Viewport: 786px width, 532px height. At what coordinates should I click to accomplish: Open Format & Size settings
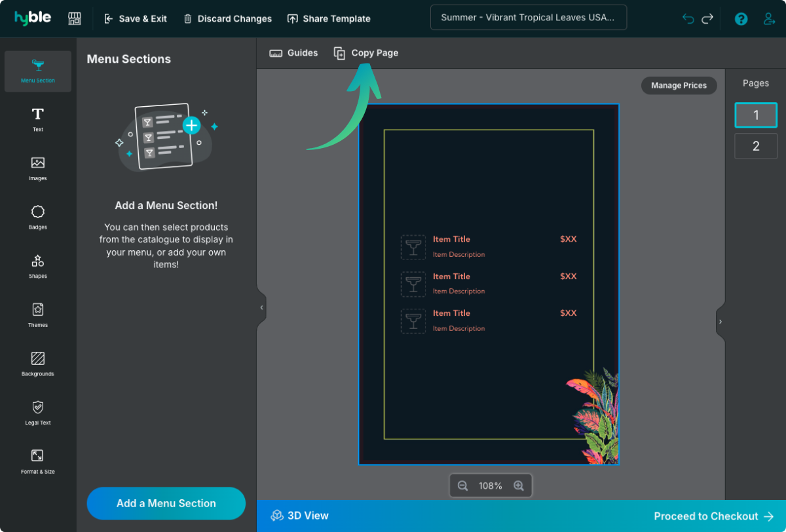38,461
